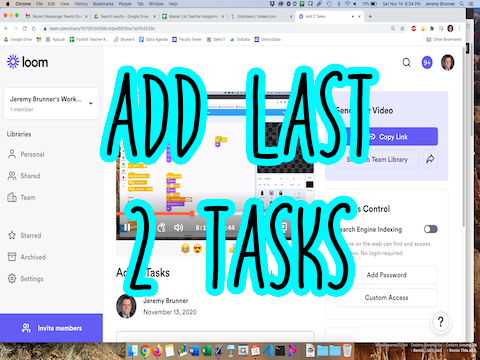The image size is (480, 360).
Task: Click Invite members button
Action: pos(51,328)
